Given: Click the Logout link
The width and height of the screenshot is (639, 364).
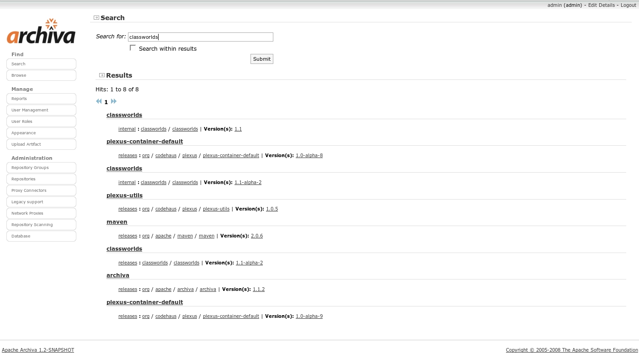Looking at the screenshot, I should point(628,5).
